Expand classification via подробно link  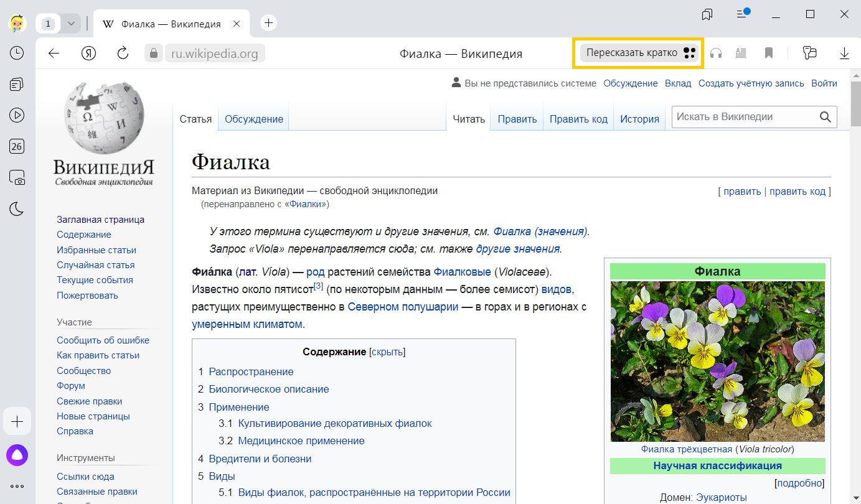[799, 483]
